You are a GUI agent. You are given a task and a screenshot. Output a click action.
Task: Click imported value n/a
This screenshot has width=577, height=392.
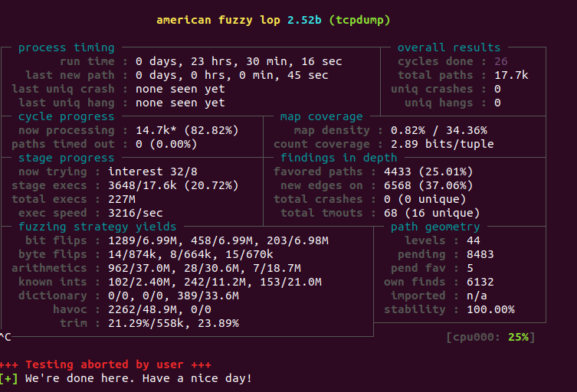click(x=477, y=296)
